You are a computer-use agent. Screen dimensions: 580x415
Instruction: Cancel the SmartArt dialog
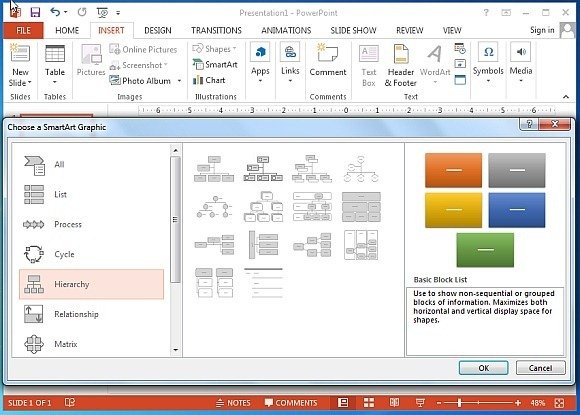click(x=540, y=368)
